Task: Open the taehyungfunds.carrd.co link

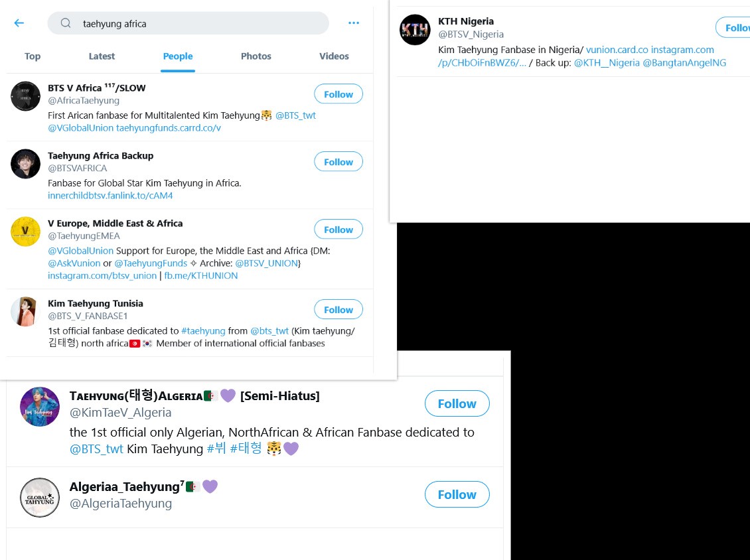Action: [169, 128]
